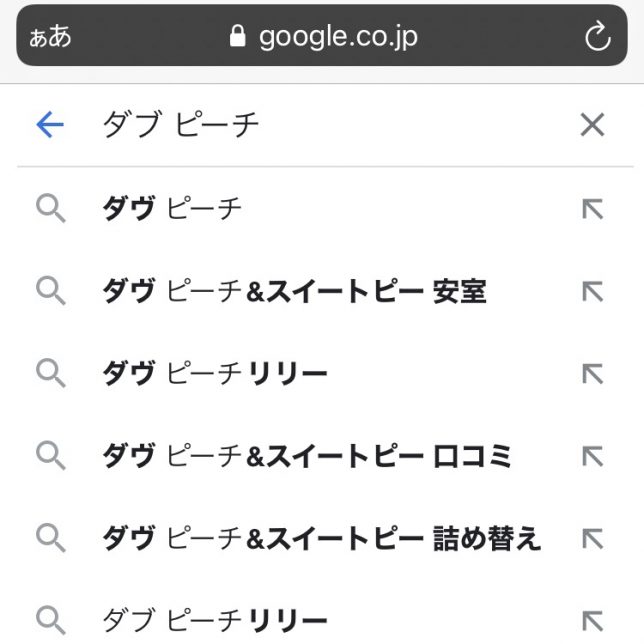This screenshot has width=644, height=644.
Task: Tap the padlock icon beside google.co.jp
Action: (237, 38)
